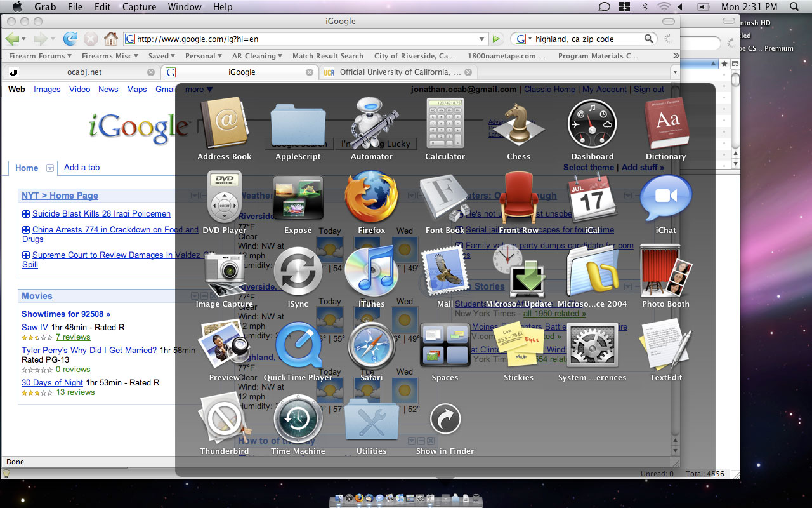Open the AR Cleaning bookmark folder
Image resolution: width=812 pixels, height=508 pixels.
click(x=257, y=56)
